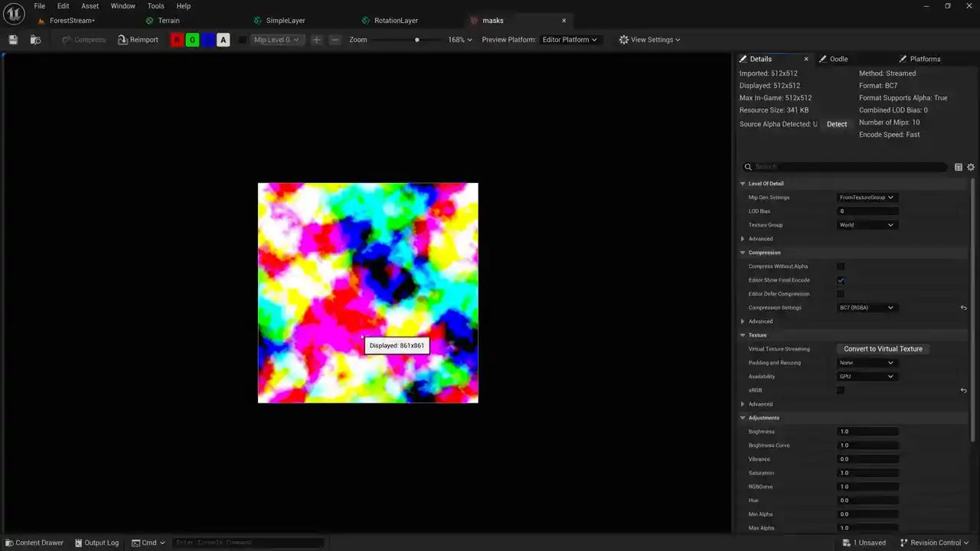Click the property matrix grid icon
This screenshot has height=551, width=980.
pos(958,167)
